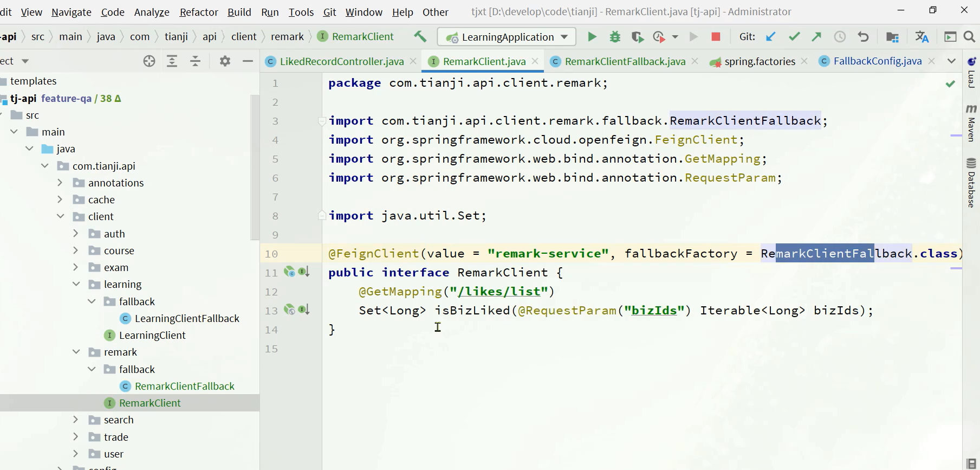Open Git history clock icon
This screenshot has height=470, width=980.
840,37
